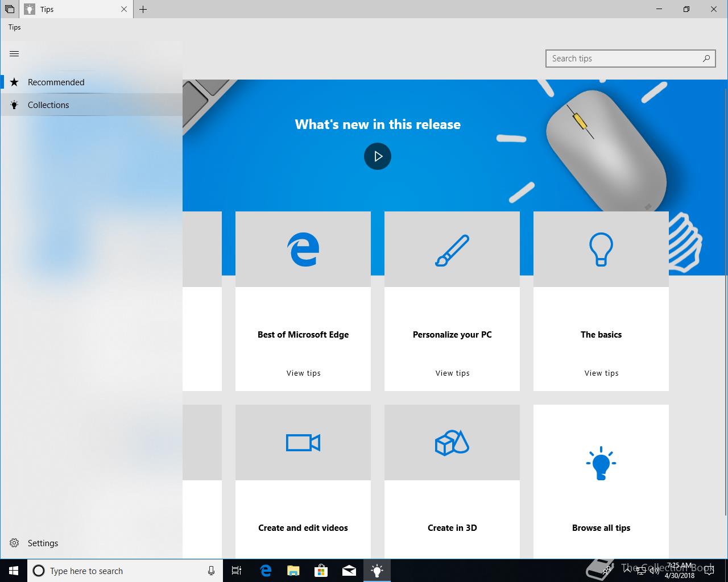This screenshot has height=582, width=728.
Task: Open the tab sets icon in title bar
Action: click(10, 9)
